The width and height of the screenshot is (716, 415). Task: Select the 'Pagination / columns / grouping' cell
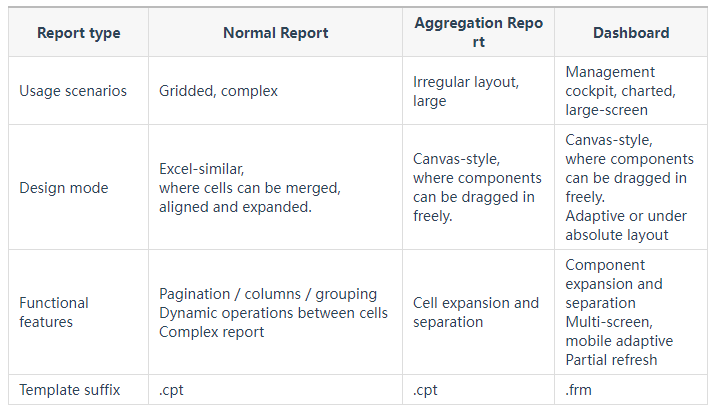(275, 312)
